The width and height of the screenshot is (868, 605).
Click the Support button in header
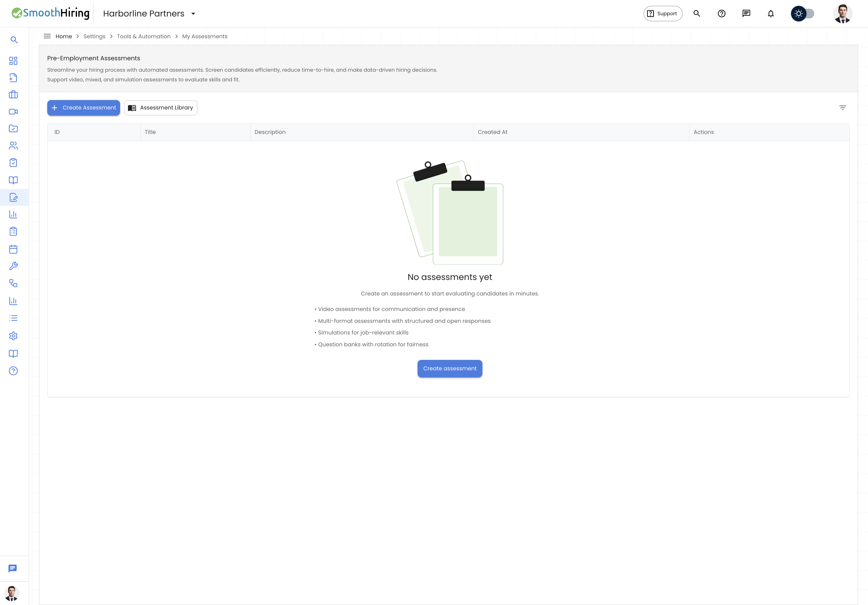click(663, 14)
